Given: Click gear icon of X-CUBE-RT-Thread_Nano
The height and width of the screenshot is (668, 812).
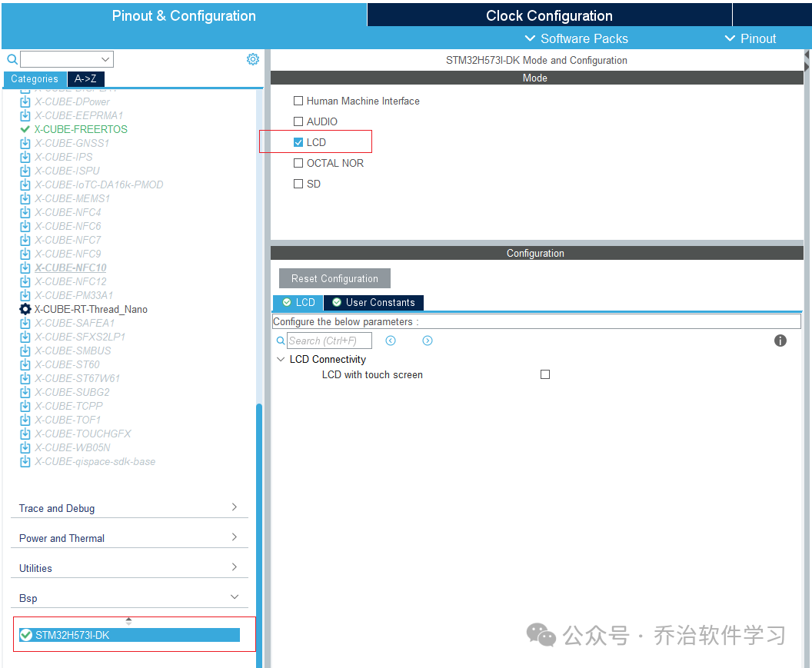Looking at the screenshot, I should (x=25, y=309).
